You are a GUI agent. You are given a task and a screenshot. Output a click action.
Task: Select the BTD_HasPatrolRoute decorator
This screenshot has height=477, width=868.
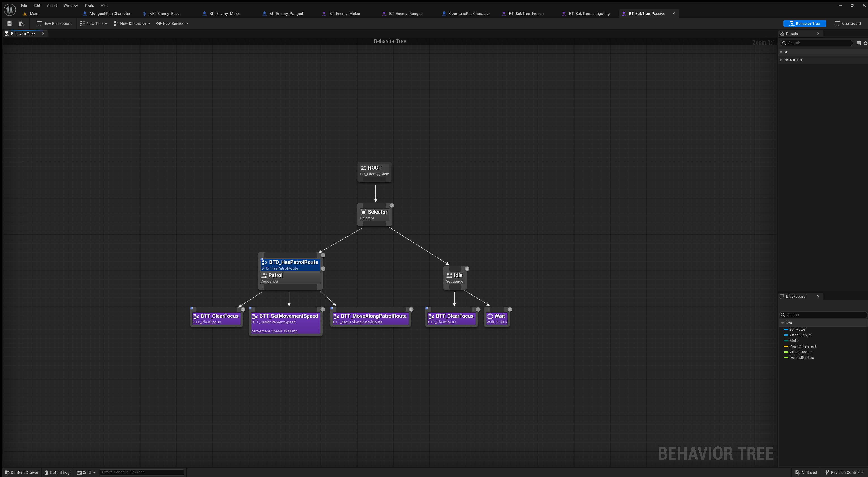pos(290,264)
